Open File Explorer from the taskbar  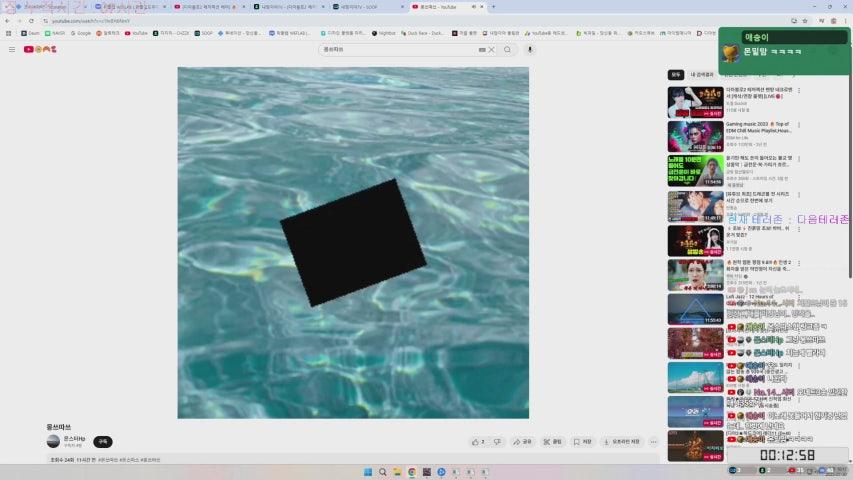397,472
